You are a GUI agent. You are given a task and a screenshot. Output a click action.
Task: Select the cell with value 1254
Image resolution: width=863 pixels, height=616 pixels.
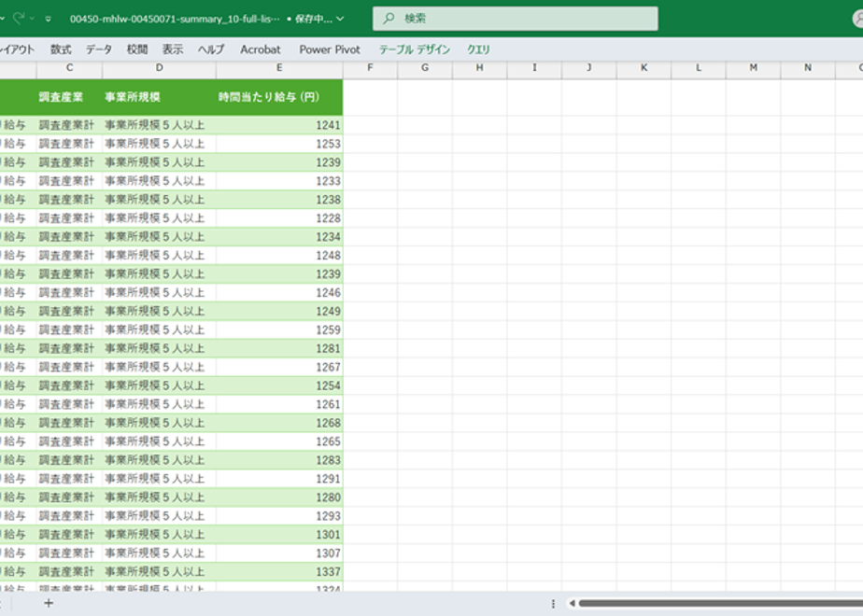[x=279, y=385]
